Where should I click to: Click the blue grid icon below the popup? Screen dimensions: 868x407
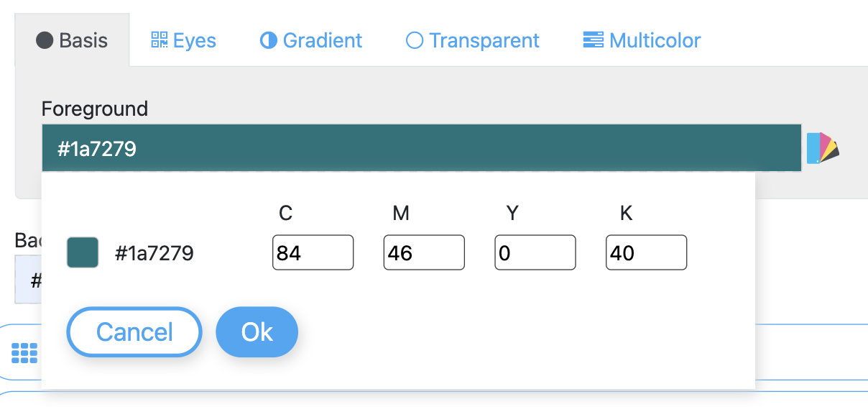24,352
